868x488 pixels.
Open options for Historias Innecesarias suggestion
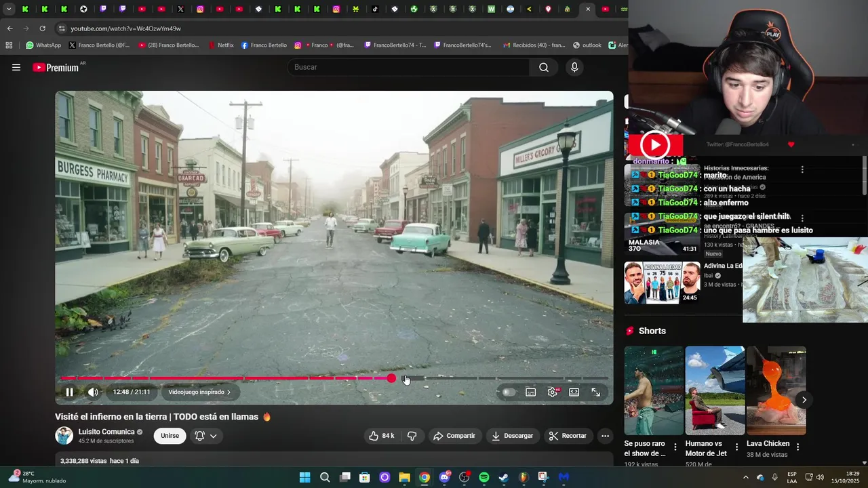click(x=802, y=169)
